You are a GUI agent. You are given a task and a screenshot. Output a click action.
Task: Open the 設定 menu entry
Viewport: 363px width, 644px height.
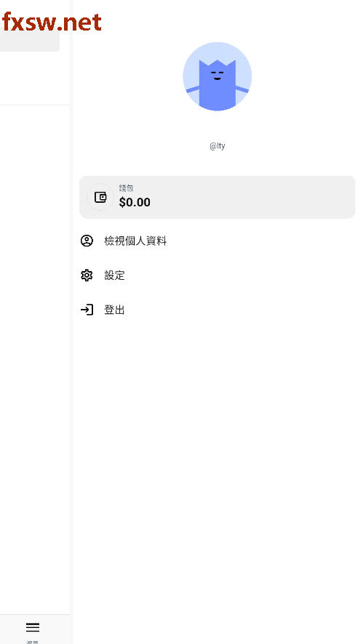(x=217, y=275)
